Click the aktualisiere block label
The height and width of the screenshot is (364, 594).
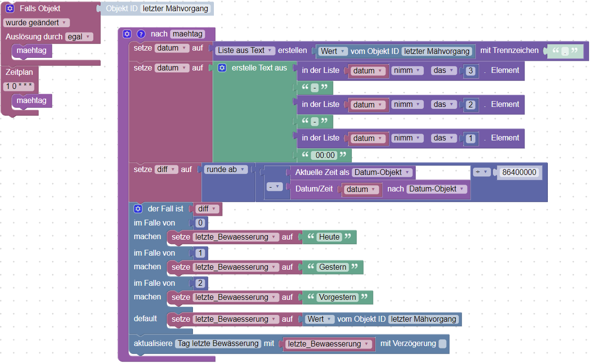tap(153, 344)
